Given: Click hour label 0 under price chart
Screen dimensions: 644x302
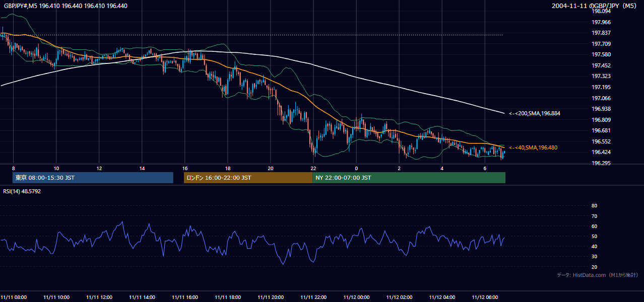Looking at the screenshot, I should point(356,168).
